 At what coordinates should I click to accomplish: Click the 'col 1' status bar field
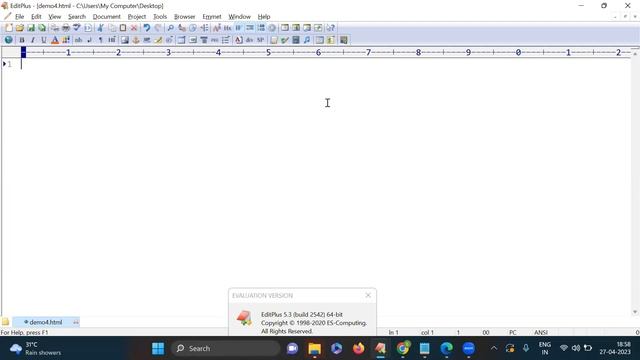(x=427, y=332)
